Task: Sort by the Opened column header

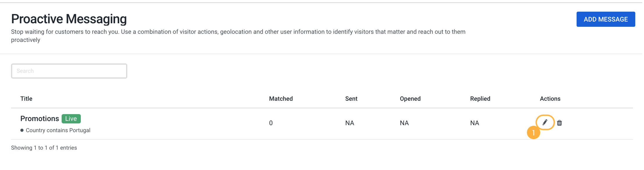Action: (410, 99)
